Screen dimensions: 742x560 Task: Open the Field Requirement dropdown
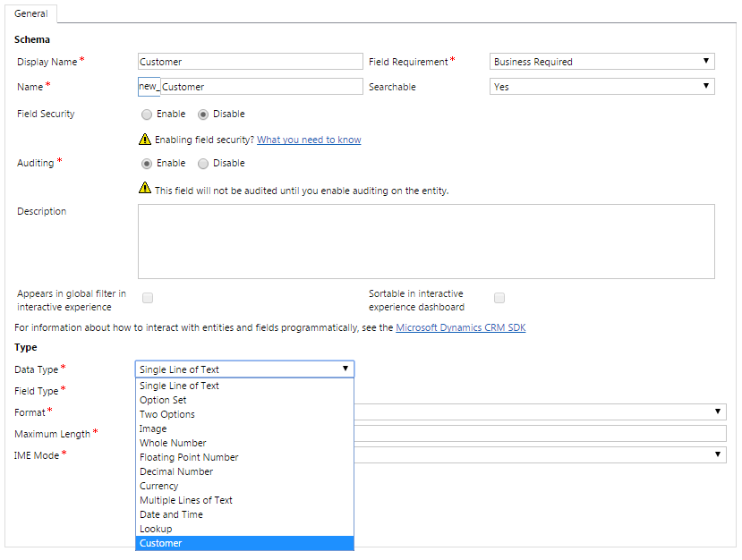coord(602,62)
